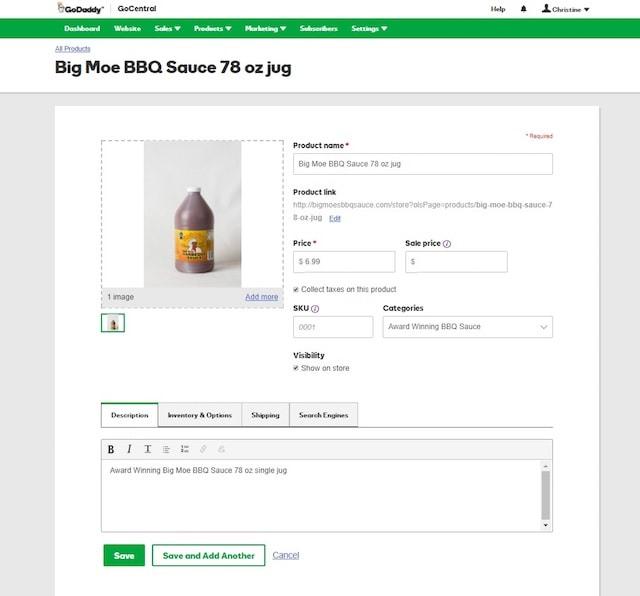Open the Categories dropdown
640x596 pixels.
(x=467, y=327)
